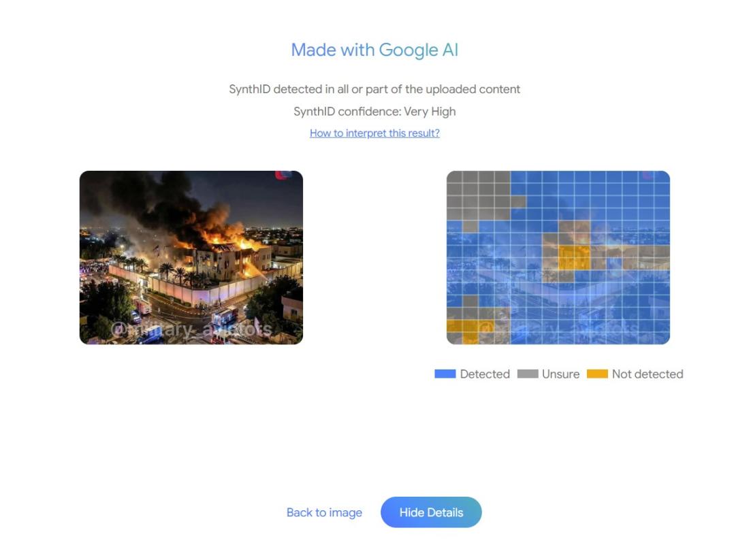This screenshot has width=749, height=560.
Task: Click the blue detected area in the heatmap
Action: (599, 204)
